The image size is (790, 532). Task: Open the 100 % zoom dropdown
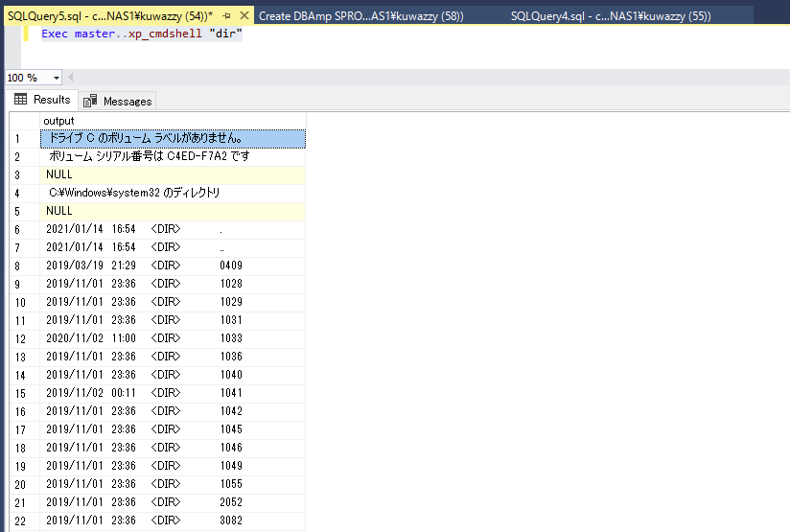(57, 78)
